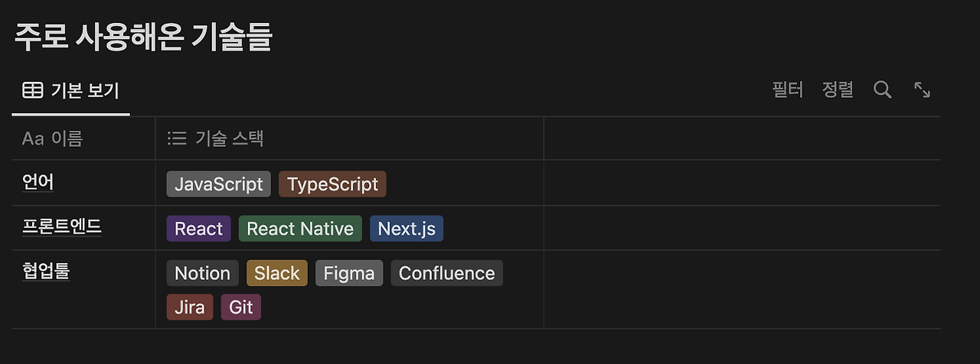Image resolution: width=980 pixels, height=364 pixels.
Task: Click the green React Native tag
Action: (300, 229)
